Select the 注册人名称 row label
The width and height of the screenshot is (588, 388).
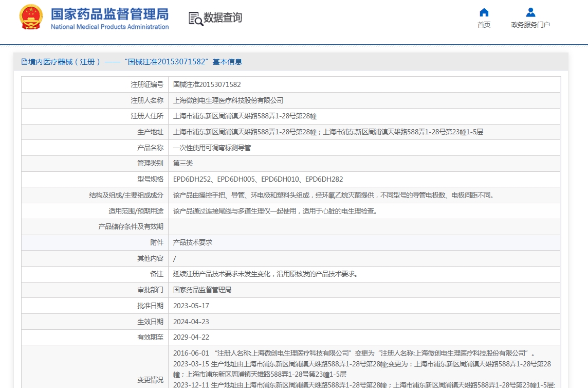[147, 100]
